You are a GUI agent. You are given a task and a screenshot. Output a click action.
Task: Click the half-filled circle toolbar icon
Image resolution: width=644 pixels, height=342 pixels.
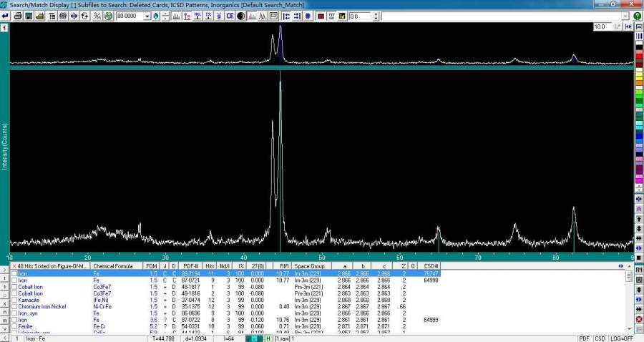point(241,16)
